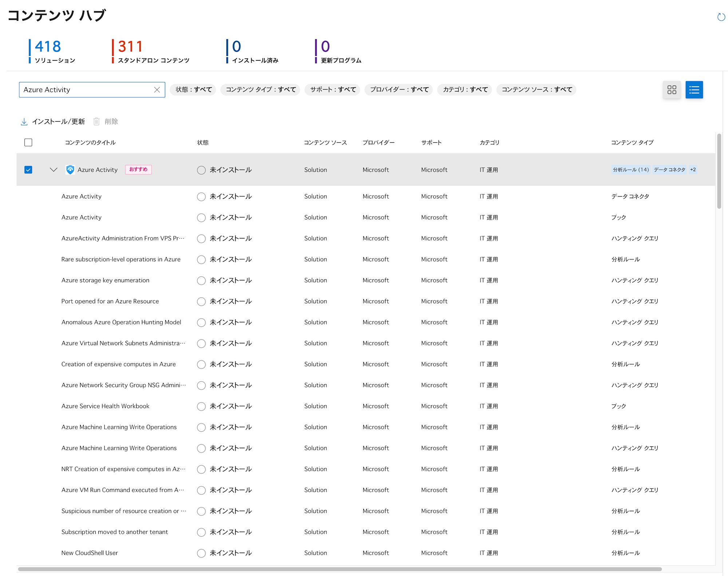
Task: Switch to list view
Action: click(x=694, y=90)
